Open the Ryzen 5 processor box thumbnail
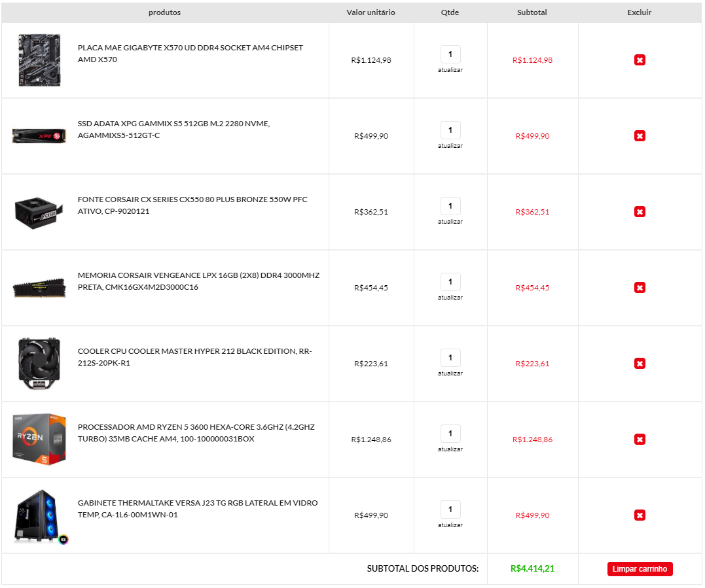Image resolution: width=705 pixels, height=588 pixels. click(39, 440)
